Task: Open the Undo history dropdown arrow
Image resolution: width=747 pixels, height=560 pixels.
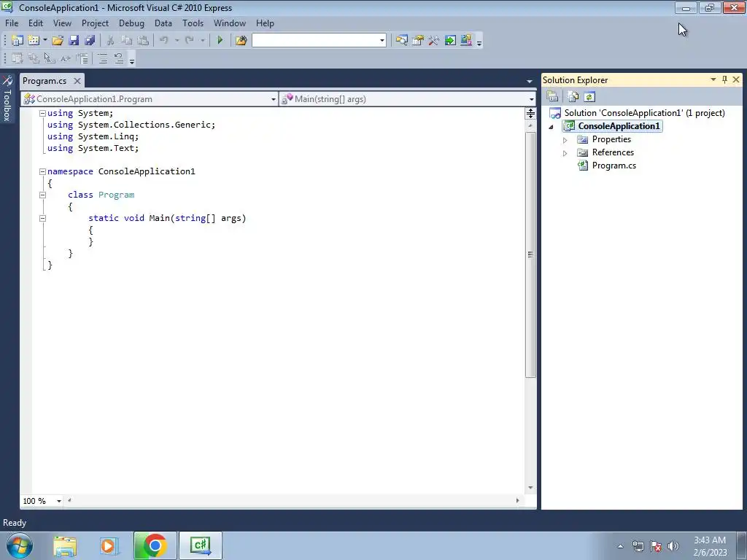Action: point(177,41)
